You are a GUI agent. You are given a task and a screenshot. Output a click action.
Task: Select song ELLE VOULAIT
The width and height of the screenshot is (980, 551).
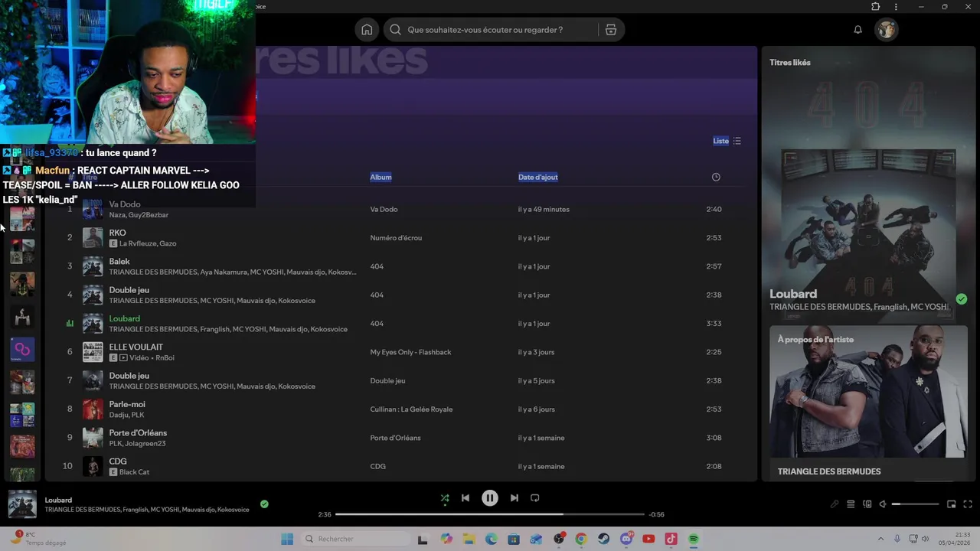point(136,347)
